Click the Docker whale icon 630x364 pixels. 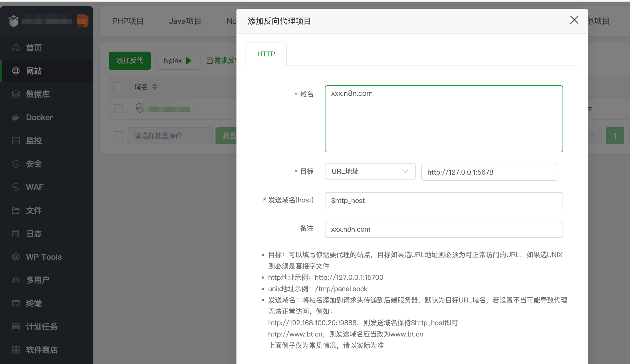[16, 117]
